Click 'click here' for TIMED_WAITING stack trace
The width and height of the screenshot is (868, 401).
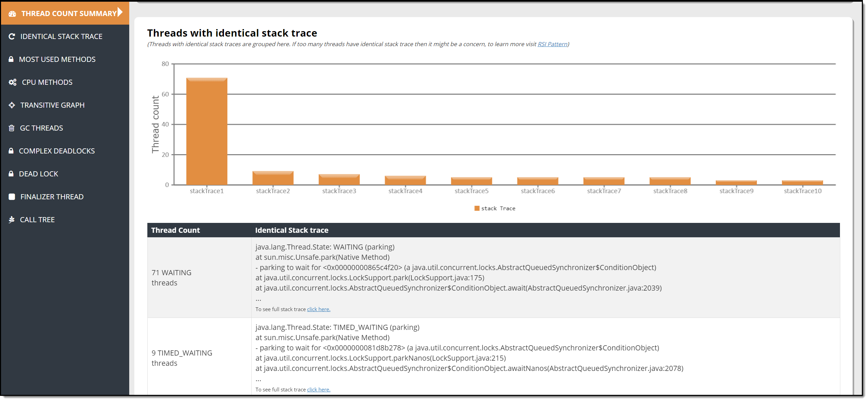(318, 390)
